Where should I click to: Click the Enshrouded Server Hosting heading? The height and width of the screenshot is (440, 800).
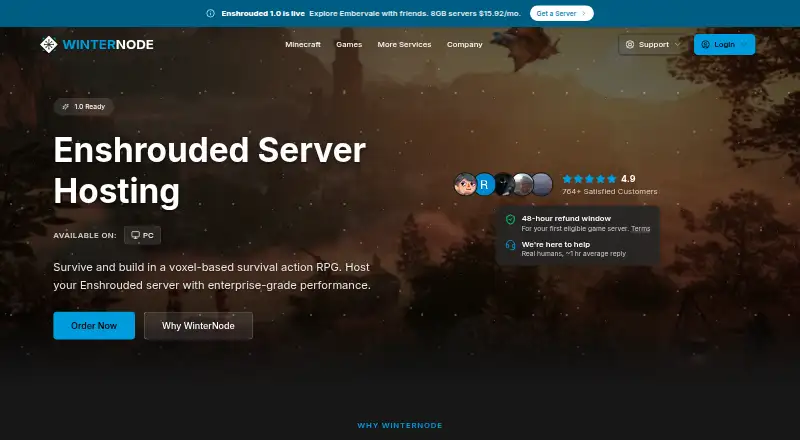(209, 170)
